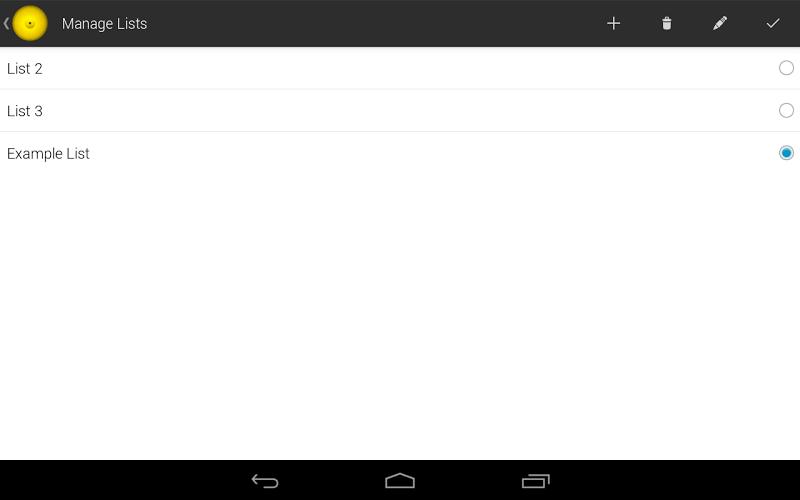This screenshot has width=800, height=500.
Task: Open the Android recent apps overview
Action: [x=535, y=481]
